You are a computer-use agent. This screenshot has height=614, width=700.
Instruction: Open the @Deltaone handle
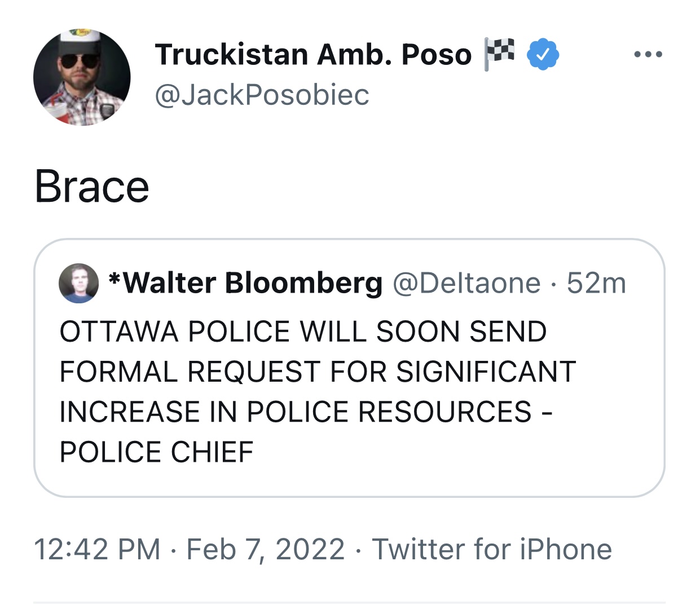pyautogui.click(x=466, y=283)
